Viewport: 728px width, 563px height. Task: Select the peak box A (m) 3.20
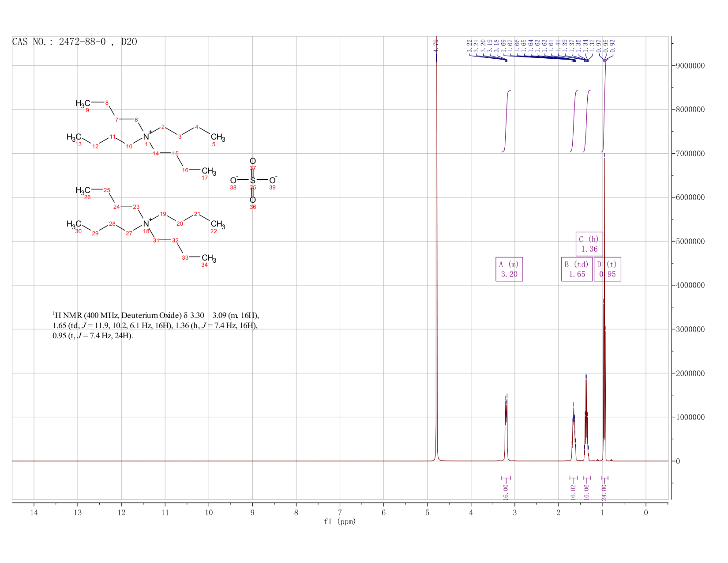pyautogui.click(x=509, y=269)
